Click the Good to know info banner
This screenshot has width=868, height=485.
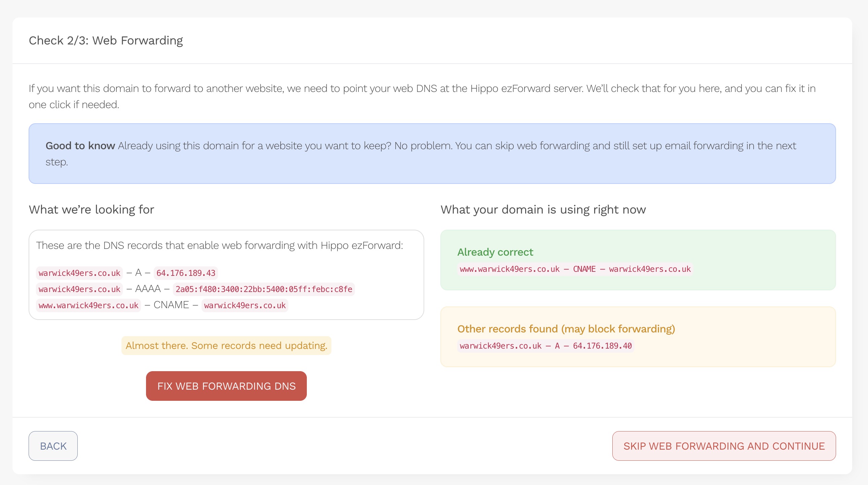point(432,154)
